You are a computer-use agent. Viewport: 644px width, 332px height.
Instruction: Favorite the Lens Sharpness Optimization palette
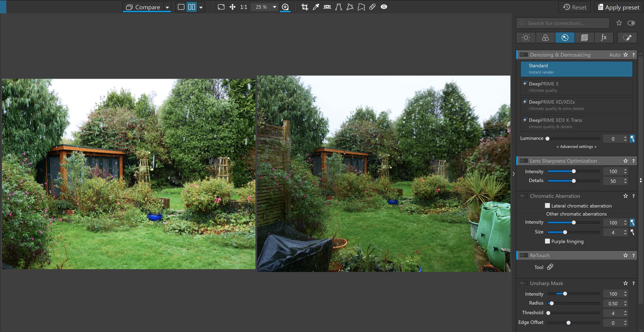[x=626, y=161]
